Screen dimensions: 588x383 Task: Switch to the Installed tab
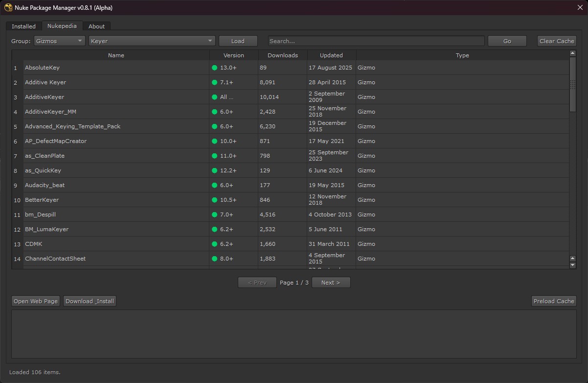pyautogui.click(x=23, y=26)
